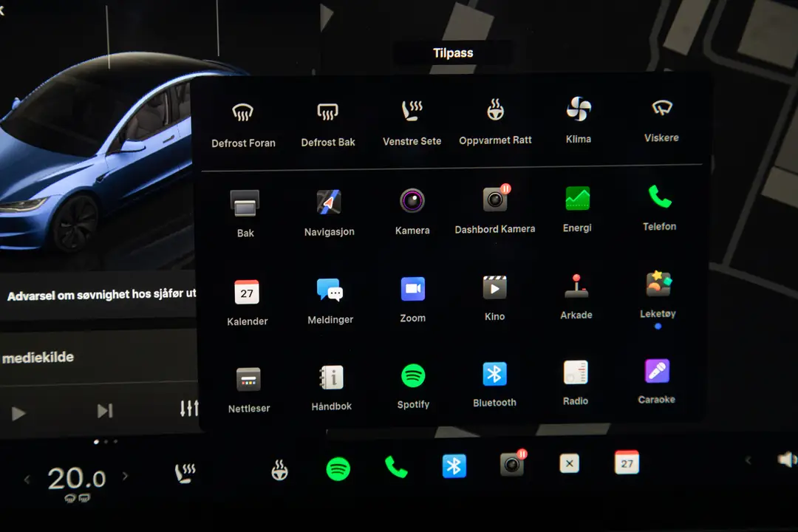
Task: Increase temperature using the right chevron
Action: (126, 477)
